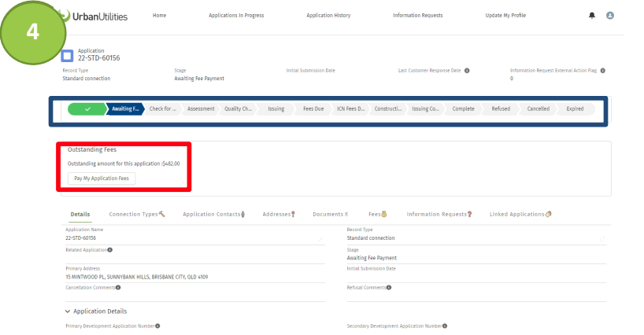Switch to the Documents tab
Screen dimensions: 644x335
(330, 214)
